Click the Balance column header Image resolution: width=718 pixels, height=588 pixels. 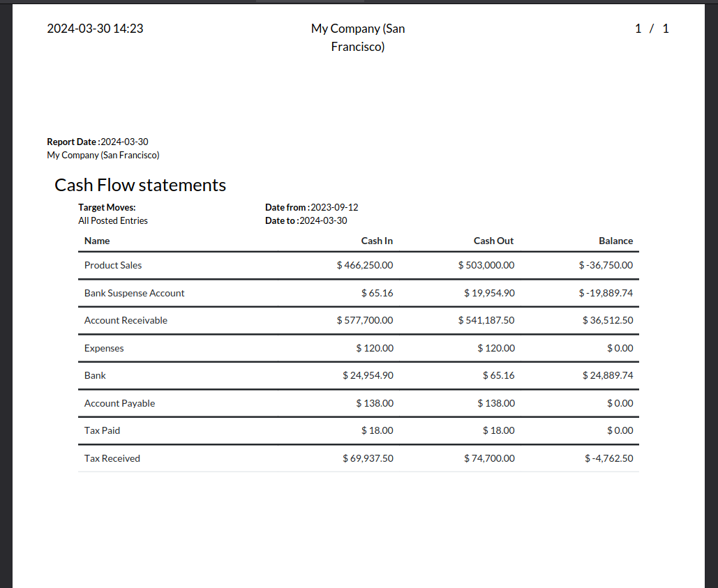(615, 241)
